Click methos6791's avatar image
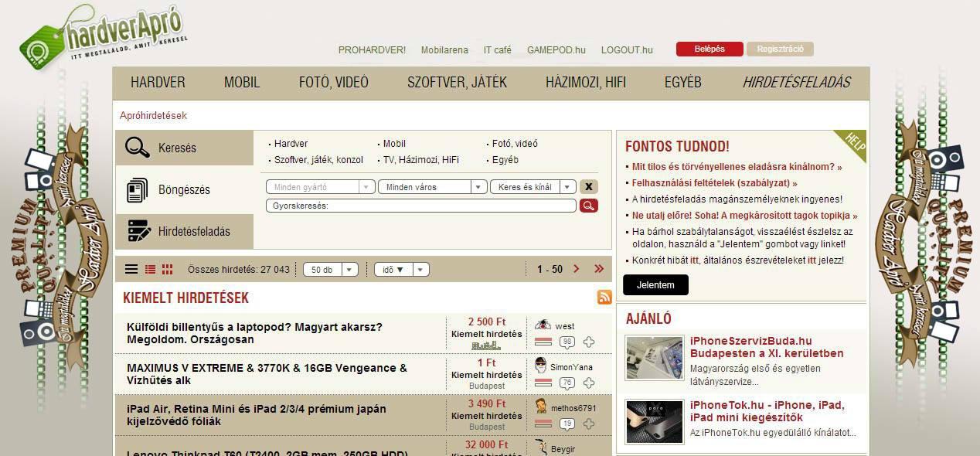 [542, 407]
